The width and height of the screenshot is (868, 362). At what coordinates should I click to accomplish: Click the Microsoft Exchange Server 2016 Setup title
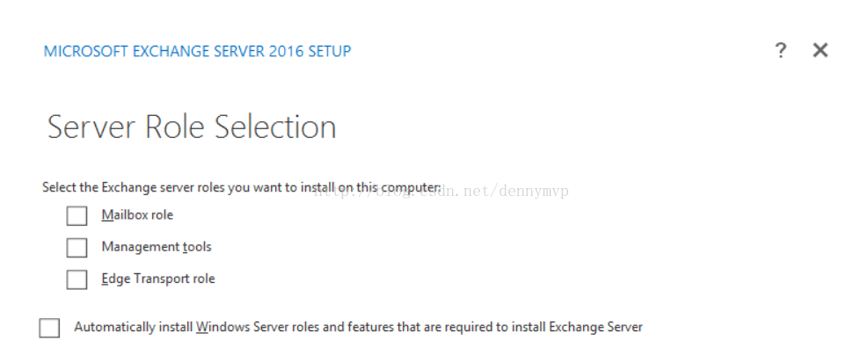pyautogui.click(x=198, y=51)
